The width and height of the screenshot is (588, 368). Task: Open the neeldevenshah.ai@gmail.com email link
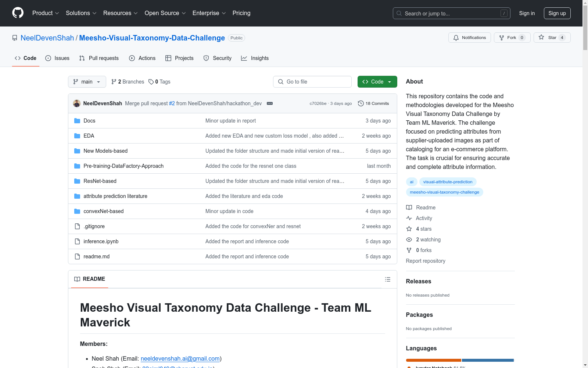[x=180, y=358]
